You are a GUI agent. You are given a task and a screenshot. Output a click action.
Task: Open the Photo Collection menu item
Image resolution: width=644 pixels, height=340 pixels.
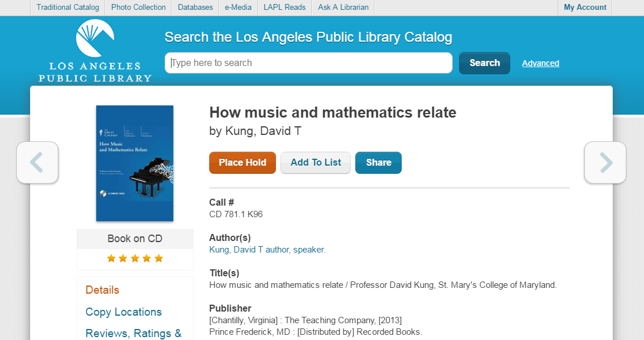[x=139, y=8]
